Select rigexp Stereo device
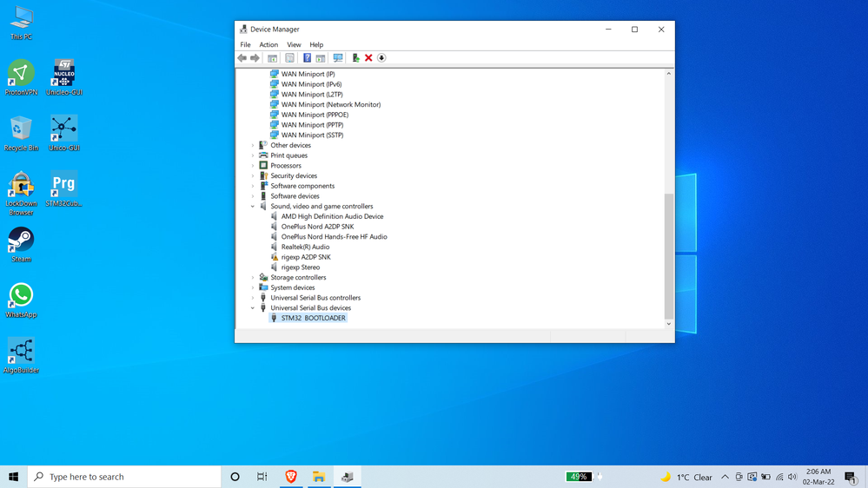This screenshot has height=488, width=868. (x=300, y=267)
